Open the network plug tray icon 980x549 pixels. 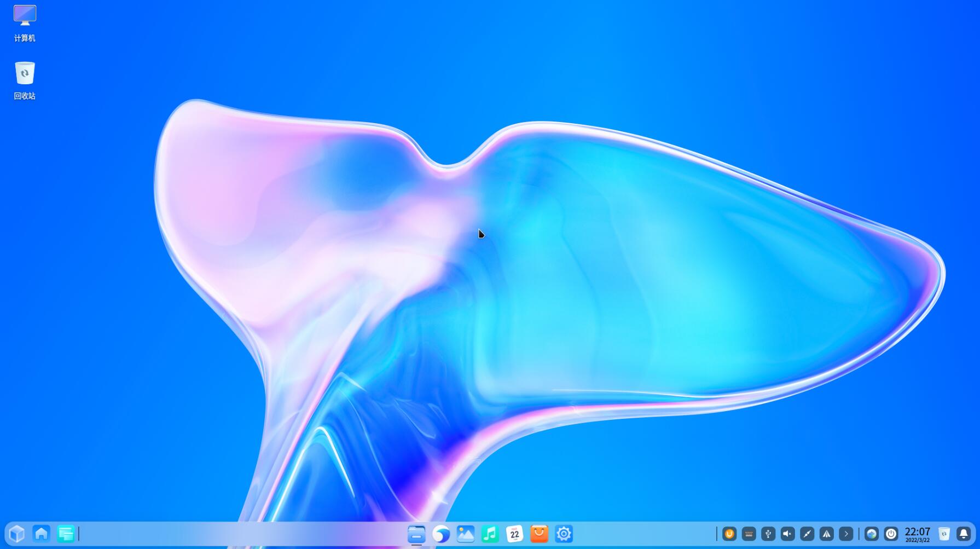(807, 534)
